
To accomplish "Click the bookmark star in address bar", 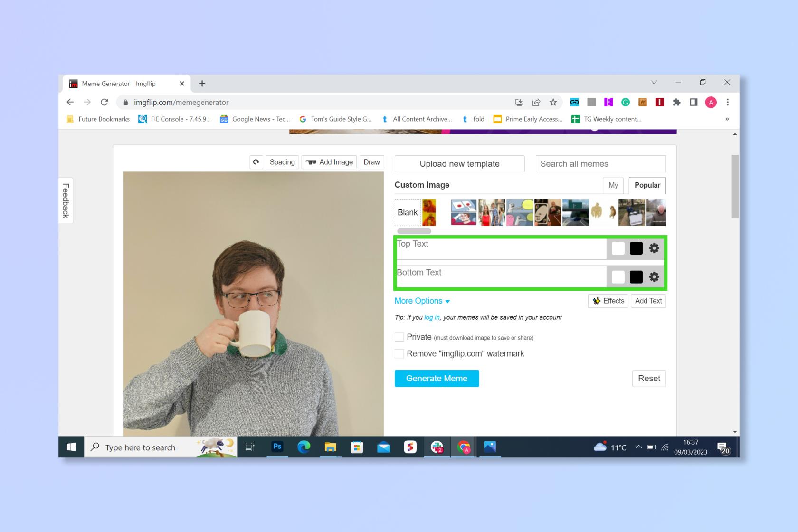I will (x=553, y=102).
